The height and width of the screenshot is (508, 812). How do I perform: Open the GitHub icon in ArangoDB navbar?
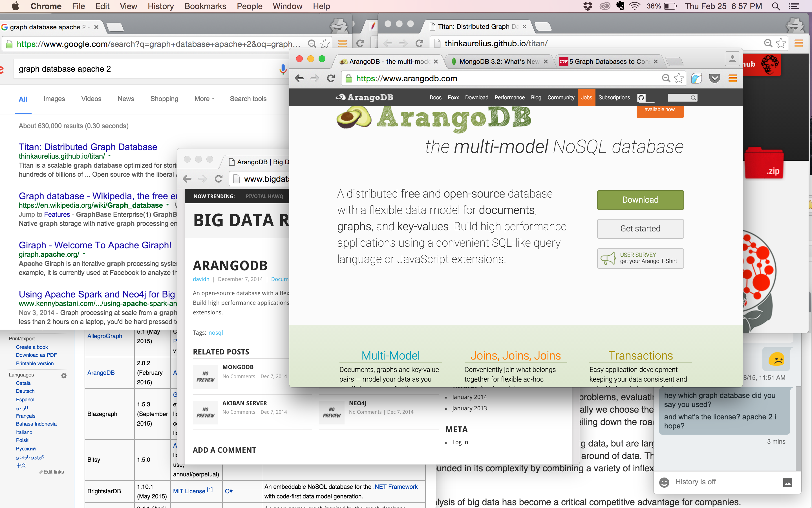tap(641, 98)
